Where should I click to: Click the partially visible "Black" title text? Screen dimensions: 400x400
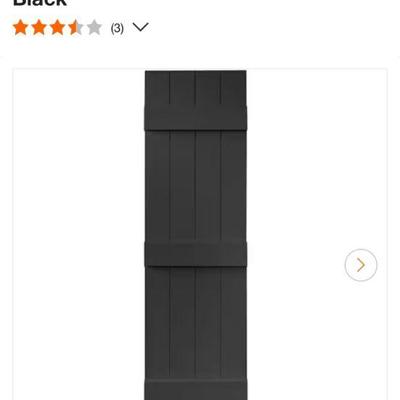point(40,3)
